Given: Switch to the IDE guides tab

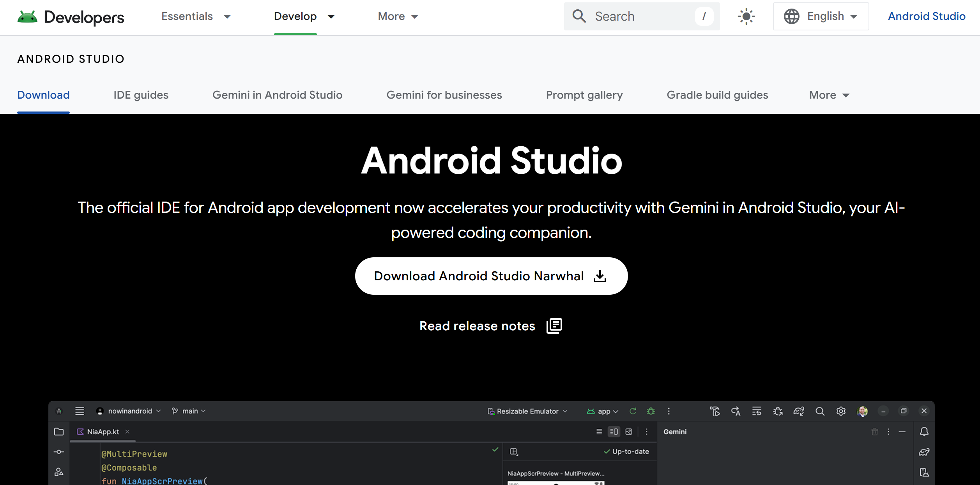Looking at the screenshot, I should coord(141,95).
